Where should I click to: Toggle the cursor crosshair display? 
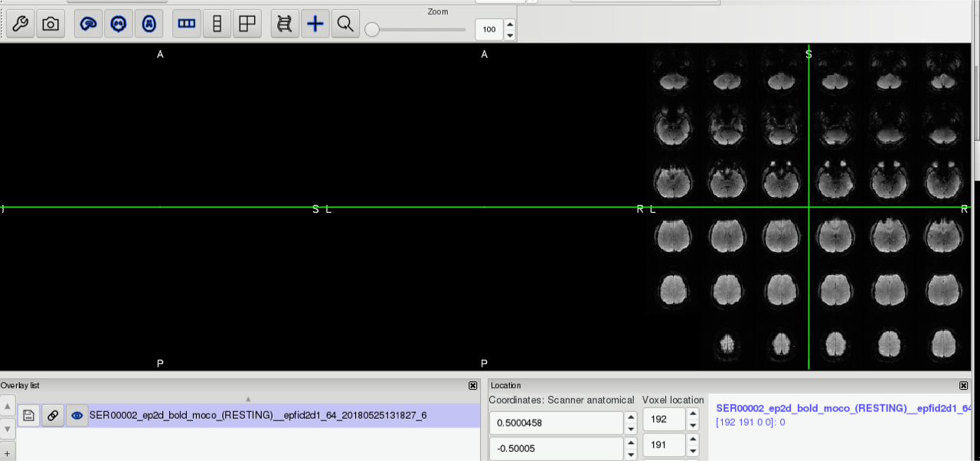(315, 24)
